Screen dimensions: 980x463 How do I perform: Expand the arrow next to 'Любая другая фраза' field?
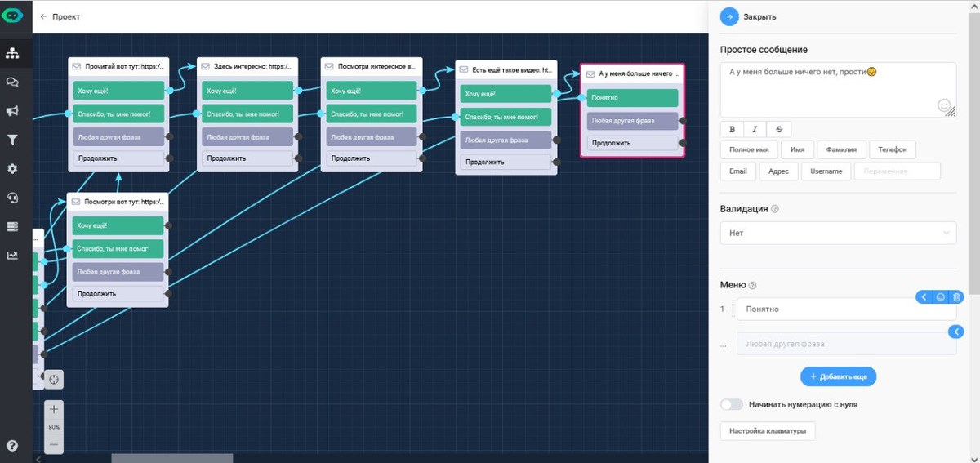pos(957,332)
